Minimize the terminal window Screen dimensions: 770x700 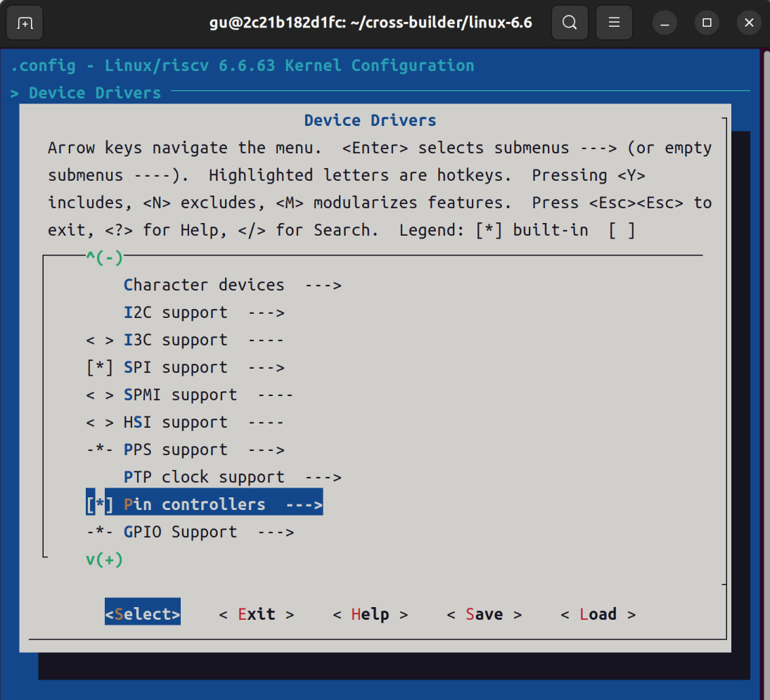pyautogui.click(x=665, y=23)
